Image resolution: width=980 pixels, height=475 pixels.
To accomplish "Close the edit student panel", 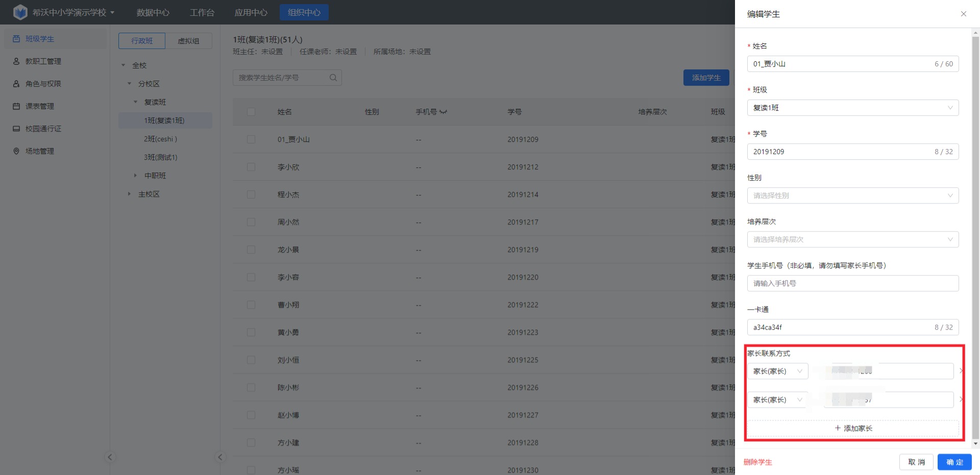I will pos(963,14).
